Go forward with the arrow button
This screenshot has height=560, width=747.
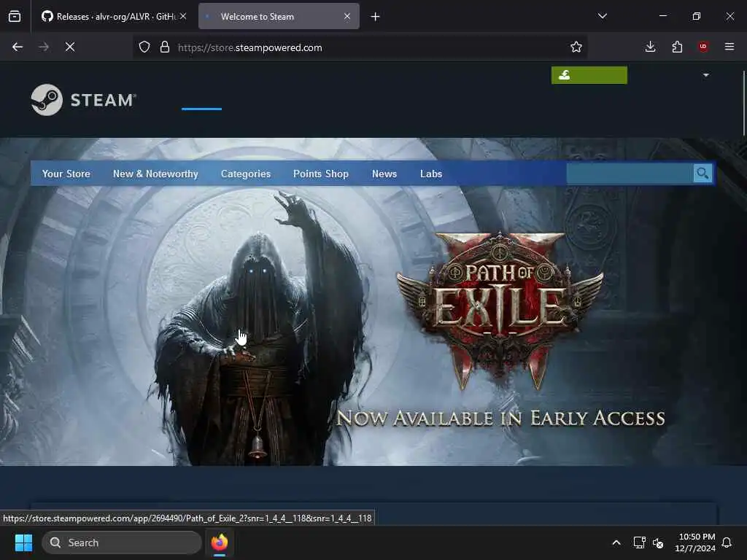pyautogui.click(x=43, y=47)
